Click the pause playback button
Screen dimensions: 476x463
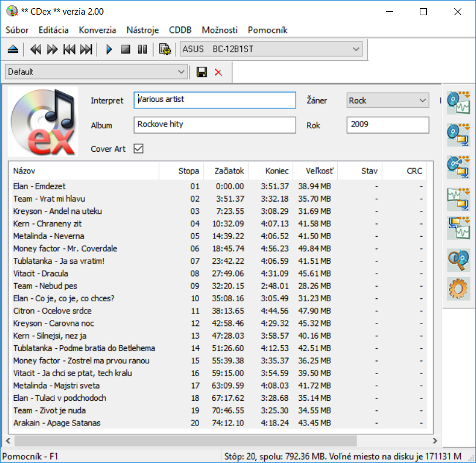click(x=142, y=50)
